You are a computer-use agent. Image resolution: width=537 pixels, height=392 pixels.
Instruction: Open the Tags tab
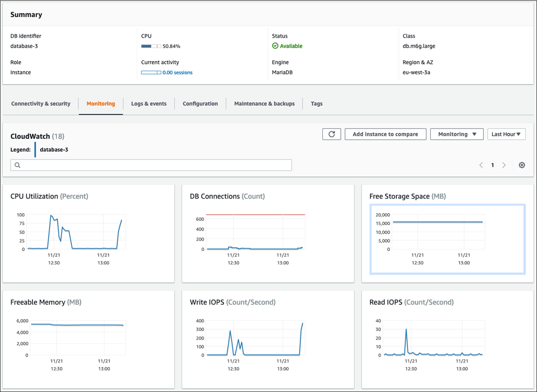pyautogui.click(x=317, y=103)
